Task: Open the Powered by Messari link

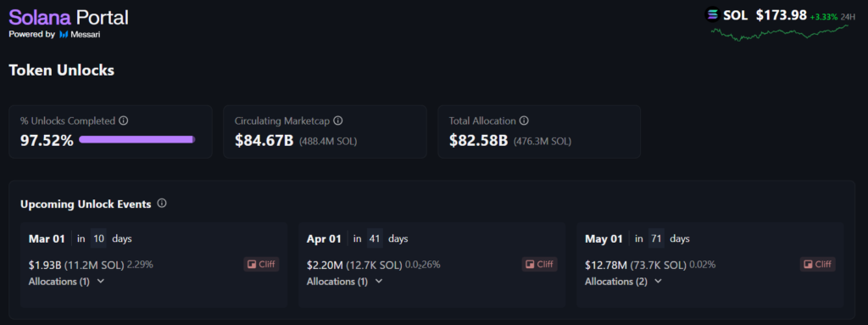Action: 54,35
